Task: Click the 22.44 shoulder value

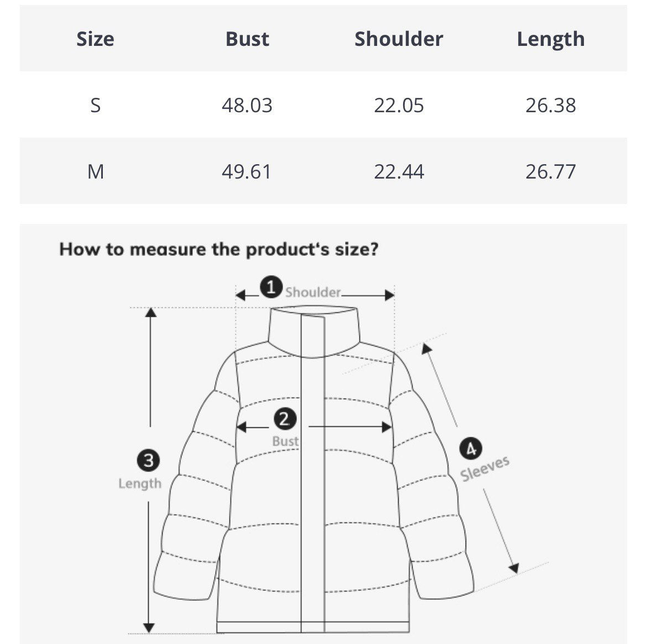Action: [399, 171]
